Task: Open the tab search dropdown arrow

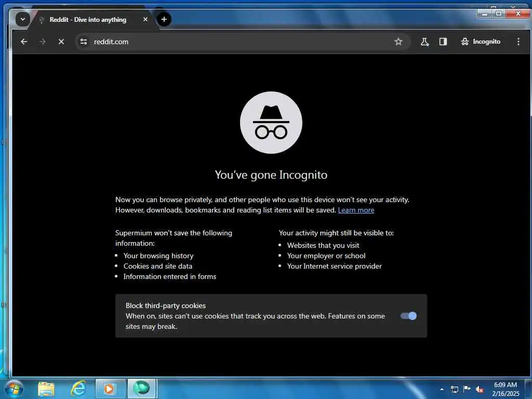Action: [x=23, y=19]
